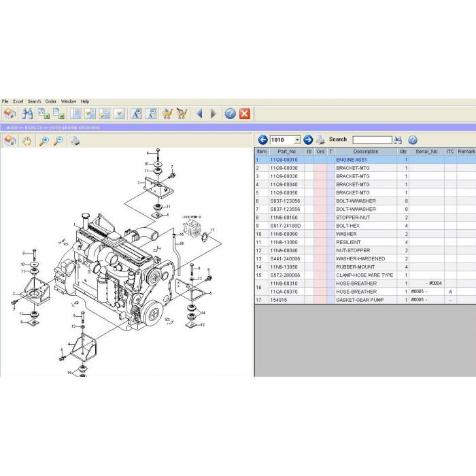Image resolution: width=476 pixels, height=476 pixels.
Task: Add to order with yellow cart icon
Action: click(x=167, y=114)
